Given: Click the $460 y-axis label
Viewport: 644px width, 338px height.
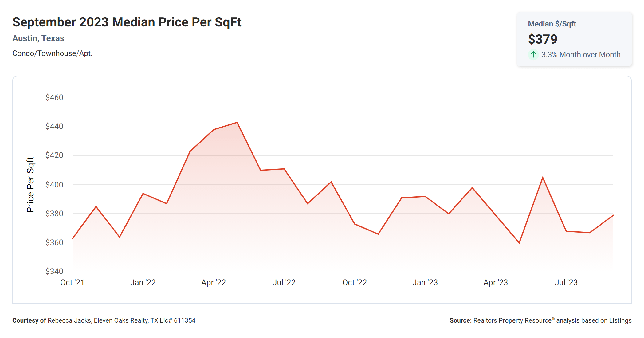Looking at the screenshot, I should pyautogui.click(x=54, y=98).
